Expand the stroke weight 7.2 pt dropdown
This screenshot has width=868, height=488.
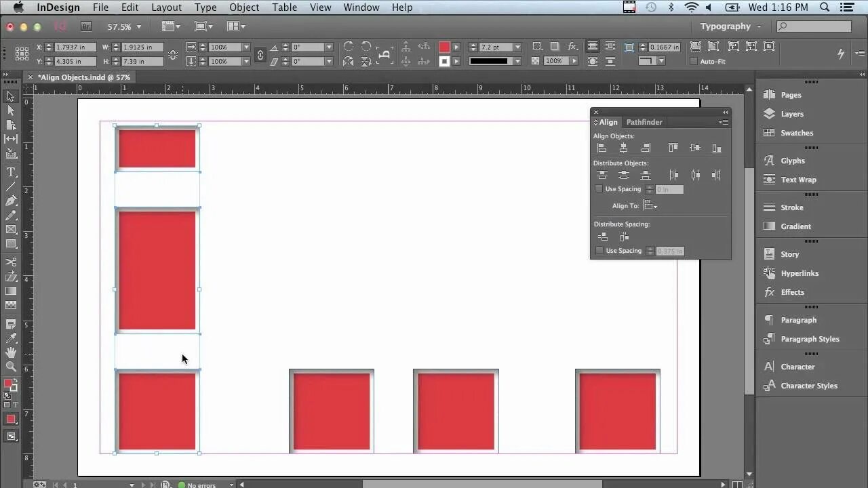point(517,47)
